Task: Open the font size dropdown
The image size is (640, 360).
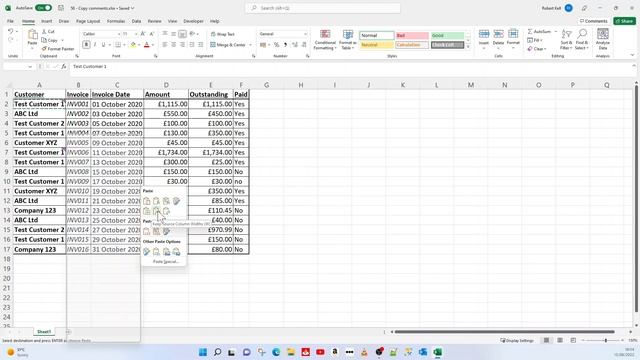Action: coord(136,34)
